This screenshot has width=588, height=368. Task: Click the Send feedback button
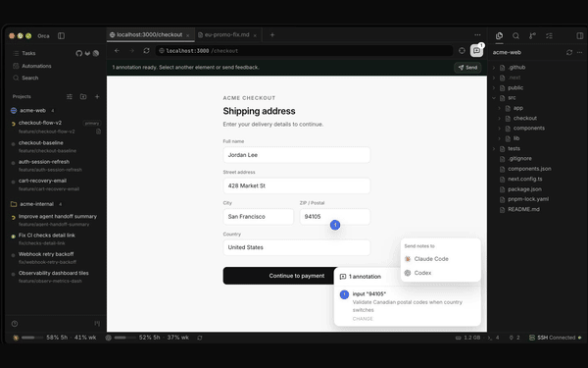click(x=467, y=68)
